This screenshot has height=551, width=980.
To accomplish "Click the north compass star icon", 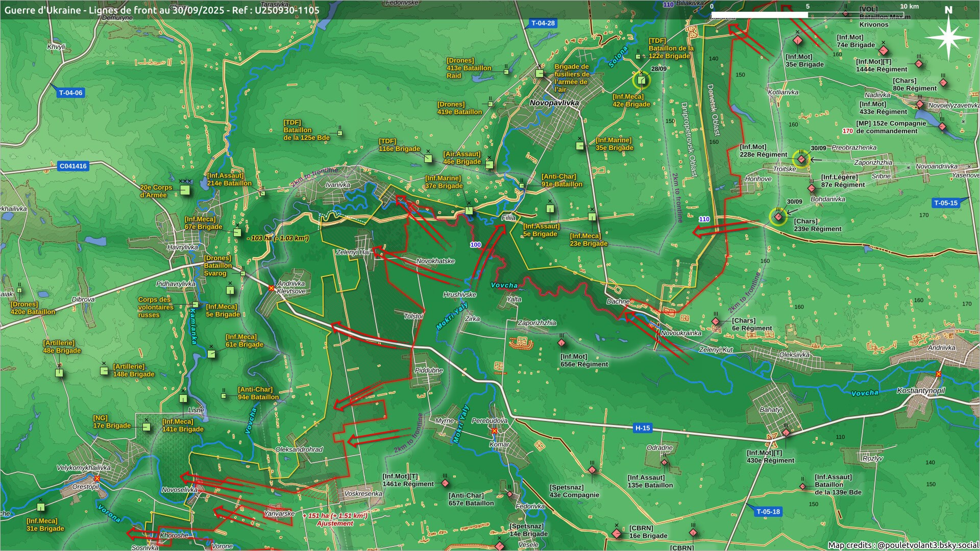I will pos(948,38).
